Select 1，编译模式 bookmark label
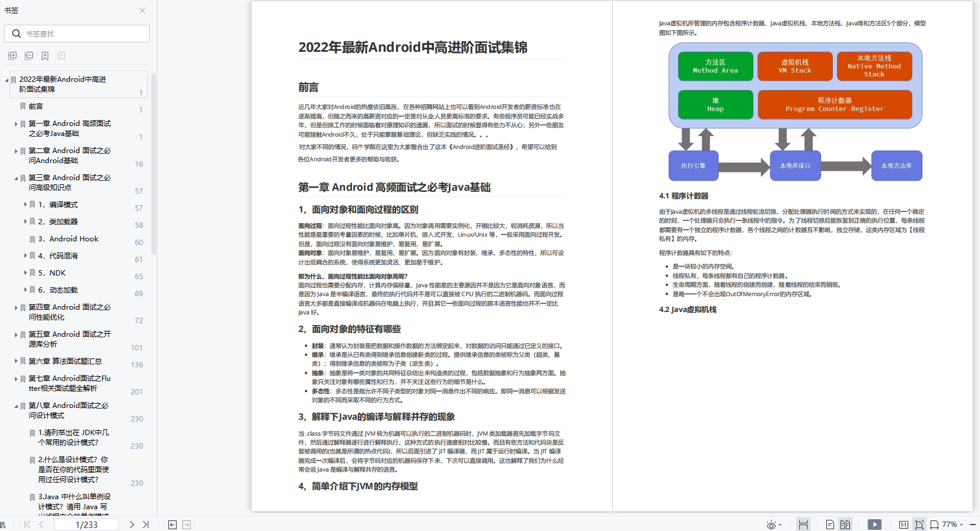This screenshot has height=531, width=980. (58, 205)
